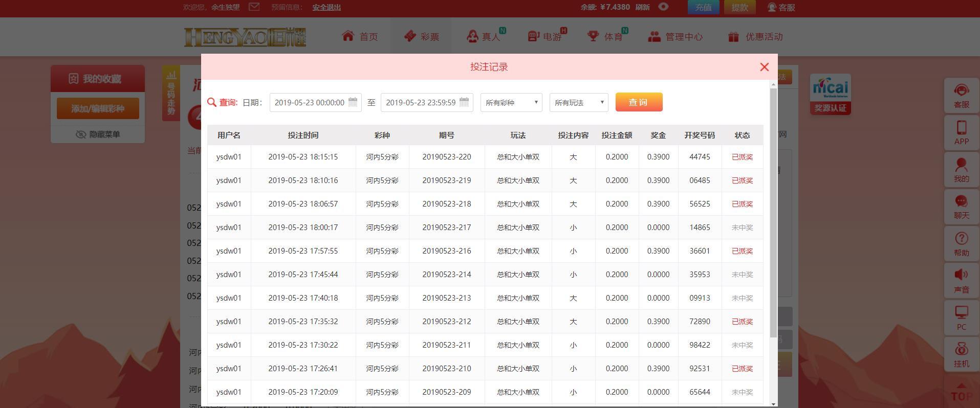Screen dimensions: 980x408
Task: Open 客服 headset icon in right sidebar
Action: tap(962, 96)
